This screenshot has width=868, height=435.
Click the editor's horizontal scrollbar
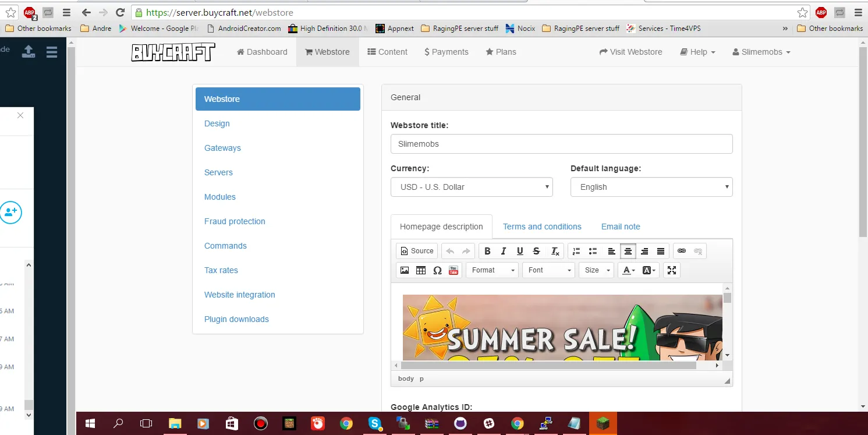coord(548,366)
